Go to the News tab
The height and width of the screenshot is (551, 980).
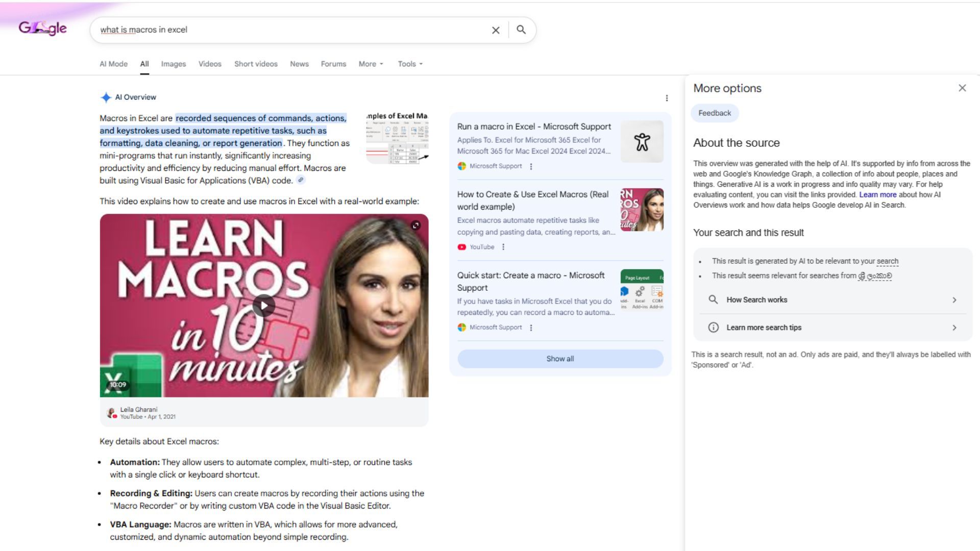tap(299, 64)
